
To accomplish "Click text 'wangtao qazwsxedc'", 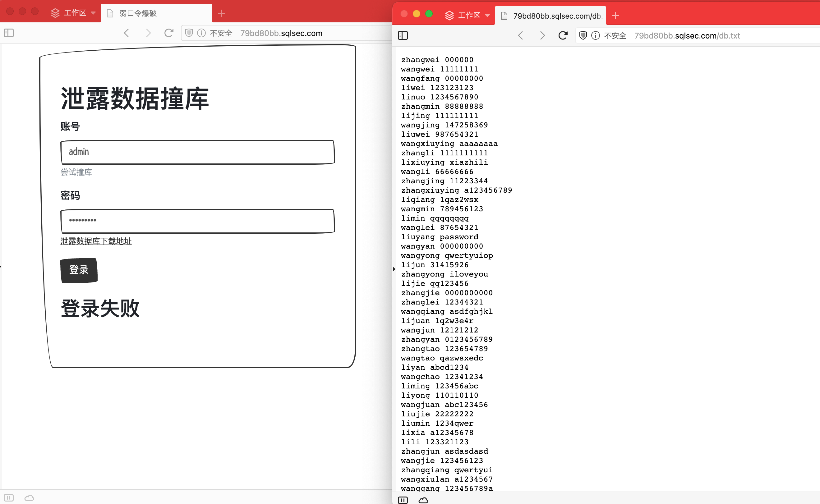I will pos(442,358).
